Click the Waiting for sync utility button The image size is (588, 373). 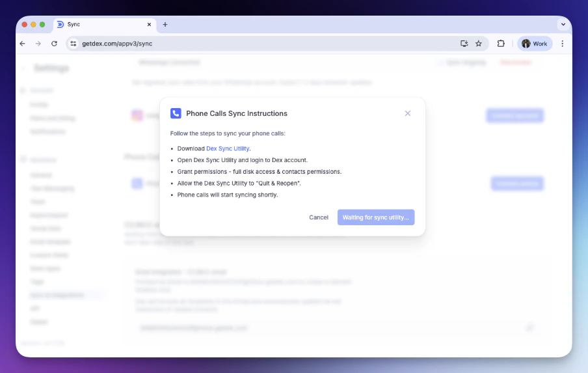pyautogui.click(x=376, y=217)
